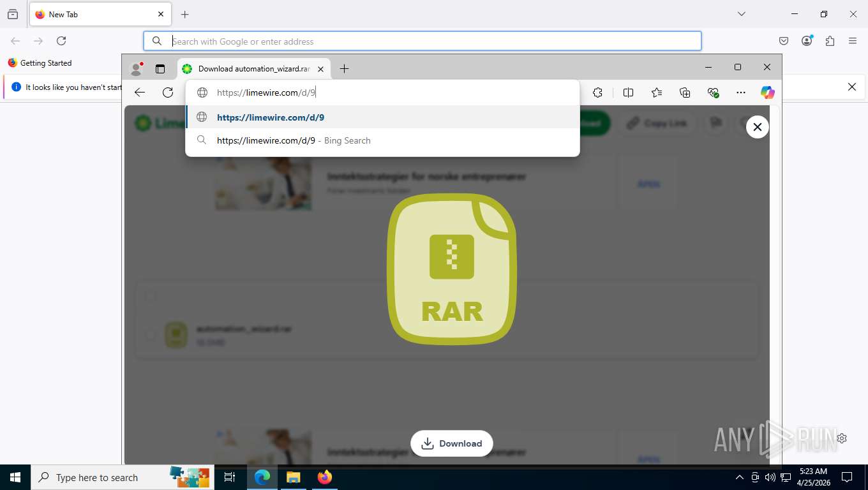Dismiss the Firefox notification bar

851,87
